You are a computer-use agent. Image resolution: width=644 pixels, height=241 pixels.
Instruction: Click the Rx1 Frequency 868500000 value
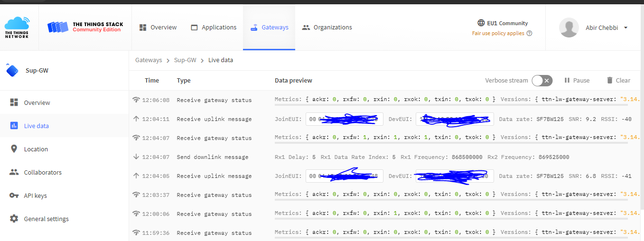(x=467, y=157)
